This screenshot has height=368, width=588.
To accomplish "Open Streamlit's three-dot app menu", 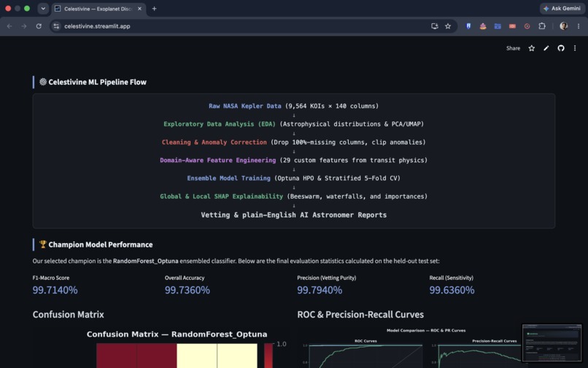I will coord(575,48).
